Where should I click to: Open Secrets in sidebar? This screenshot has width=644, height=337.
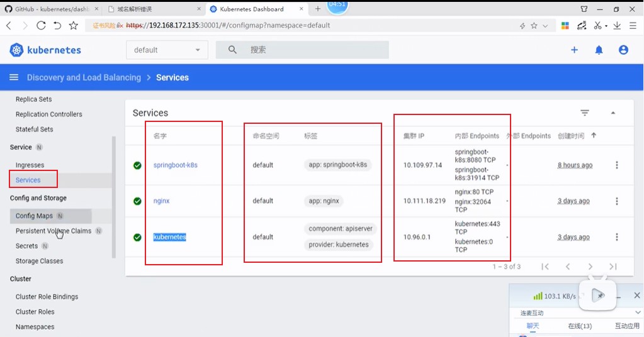[x=26, y=246]
